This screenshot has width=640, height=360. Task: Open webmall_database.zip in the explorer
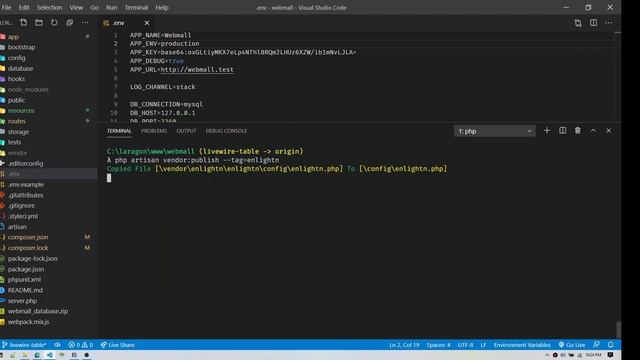click(x=48, y=311)
